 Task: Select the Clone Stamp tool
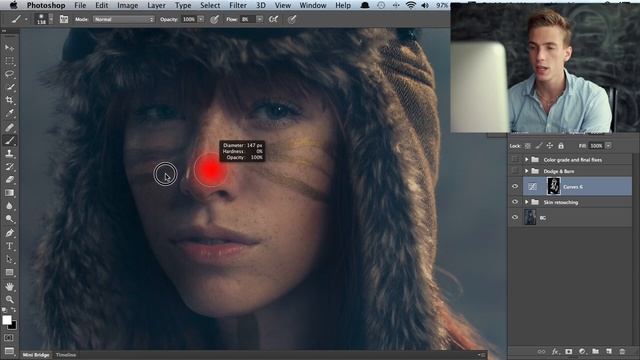point(9,153)
